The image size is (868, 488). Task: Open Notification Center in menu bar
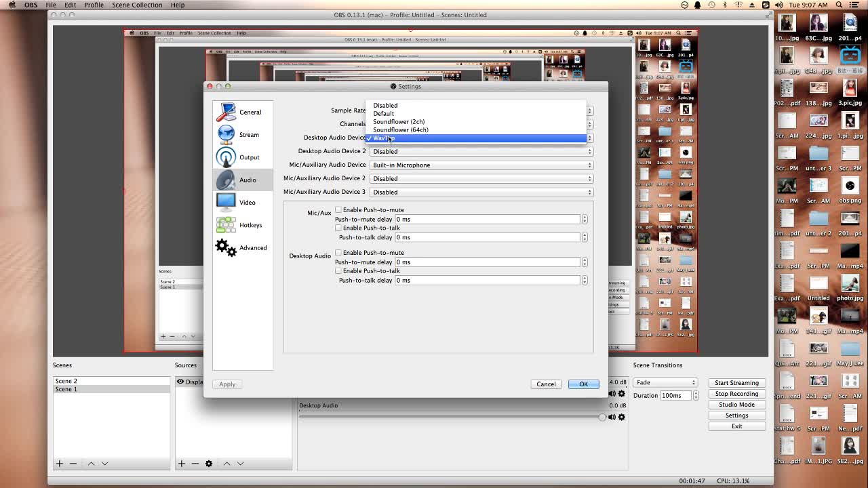[854, 5]
